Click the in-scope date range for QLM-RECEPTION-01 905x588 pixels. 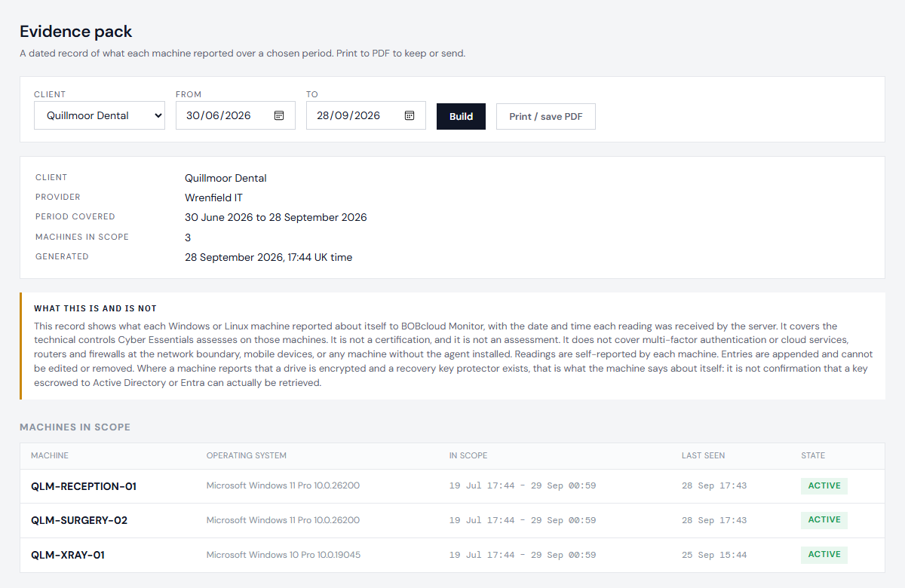pyautogui.click(x=523, y=485)
